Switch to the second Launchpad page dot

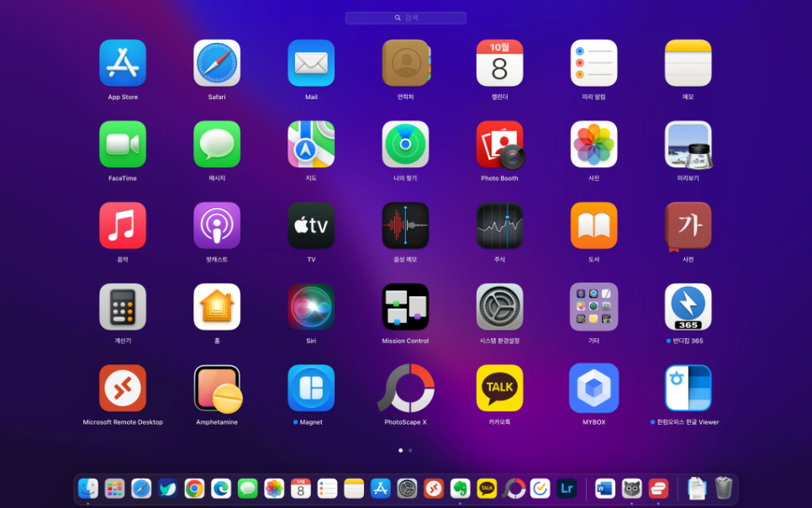(411, 451)
